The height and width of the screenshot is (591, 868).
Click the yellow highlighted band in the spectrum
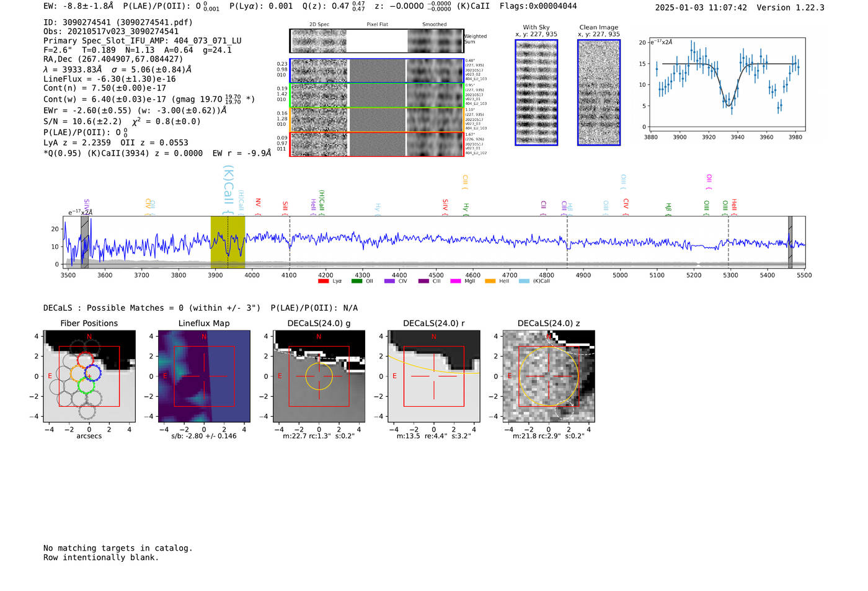(x=228, y=242)
